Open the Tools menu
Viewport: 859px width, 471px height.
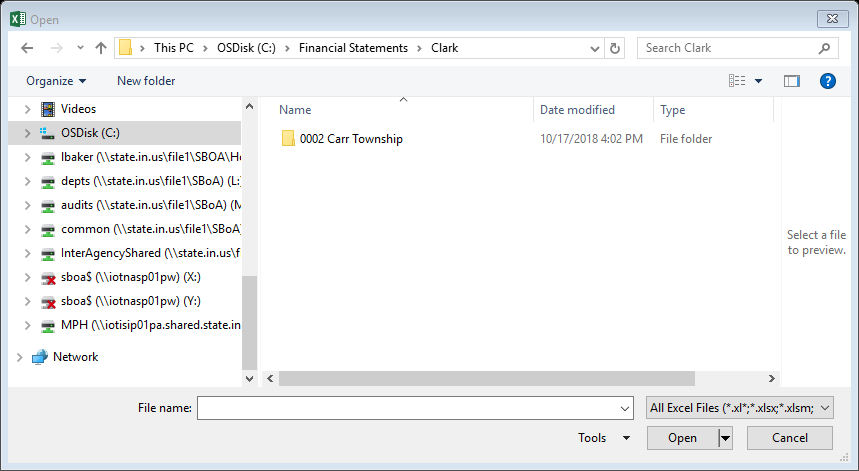[604, 438]
